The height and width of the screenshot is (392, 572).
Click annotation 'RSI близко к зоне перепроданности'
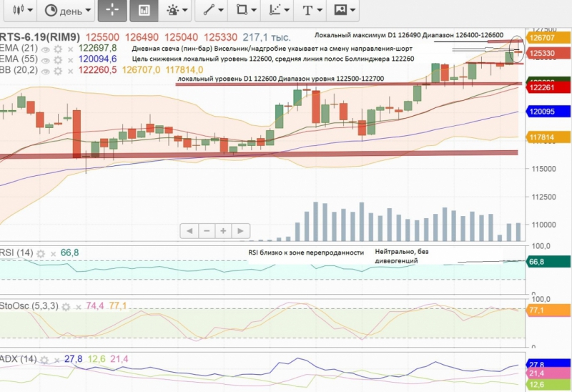click(306, 253)
